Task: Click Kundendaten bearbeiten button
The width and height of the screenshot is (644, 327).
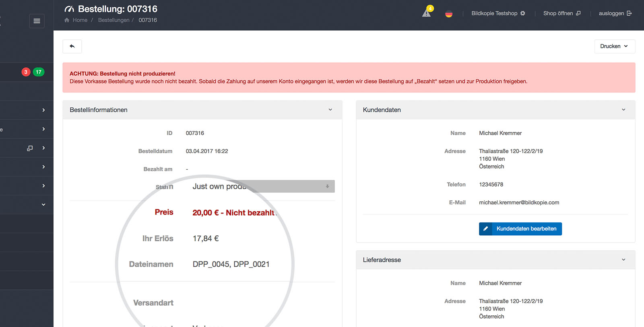Action: [x=520, y=229]
